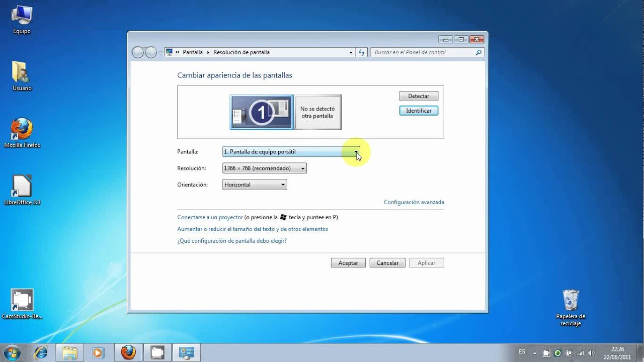
Task: Select monitor 1 thumbnail
Action: point(262,112)
